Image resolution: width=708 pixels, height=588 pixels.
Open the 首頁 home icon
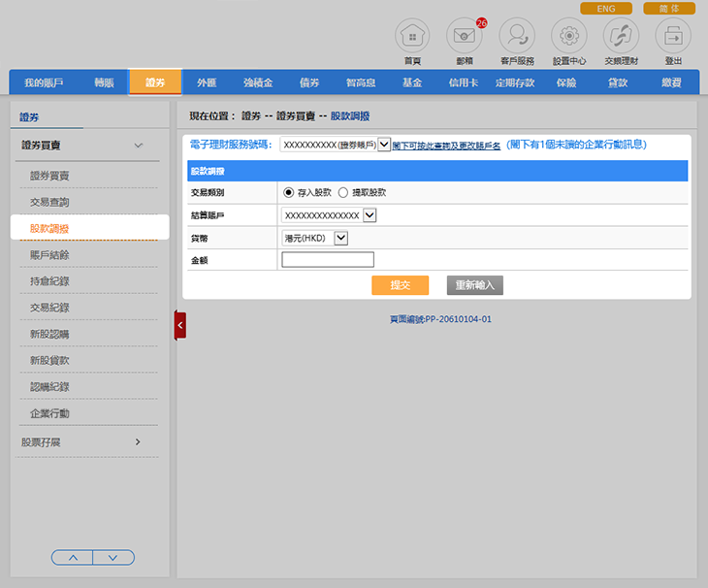point(412,37)
